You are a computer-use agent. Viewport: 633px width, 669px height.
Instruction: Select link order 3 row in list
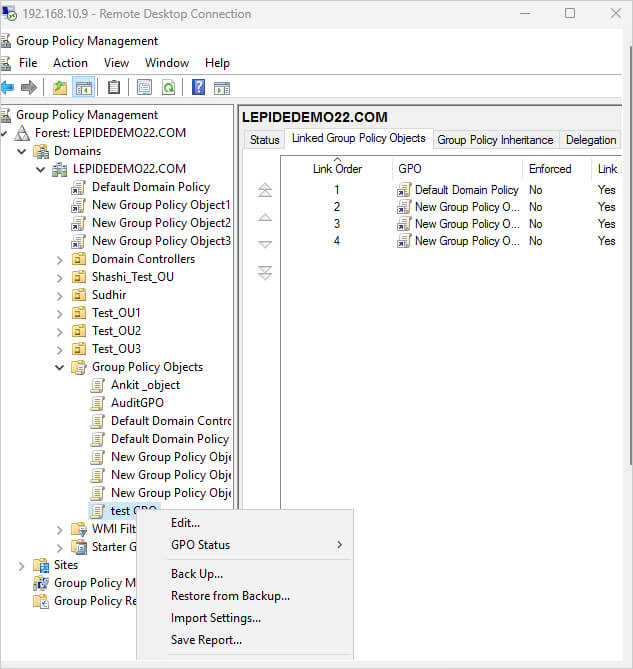tap(450, 224)
